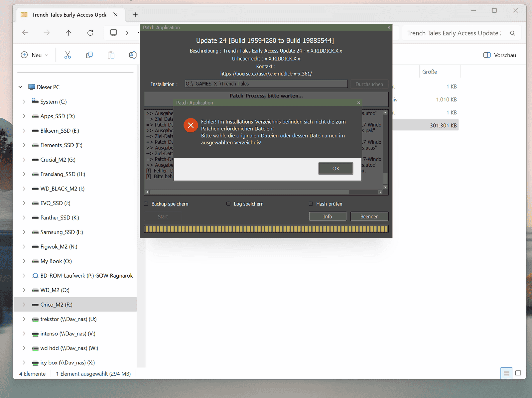This screenshot has width=532, height=398.
Task: Click the patch progress bar
Action: point(266,229)
